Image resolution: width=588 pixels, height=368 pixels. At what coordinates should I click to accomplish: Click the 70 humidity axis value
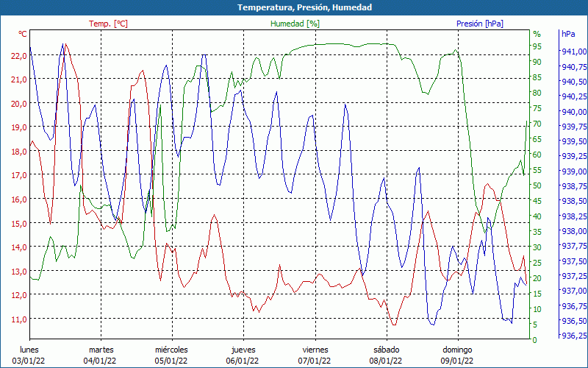point(537,124)
